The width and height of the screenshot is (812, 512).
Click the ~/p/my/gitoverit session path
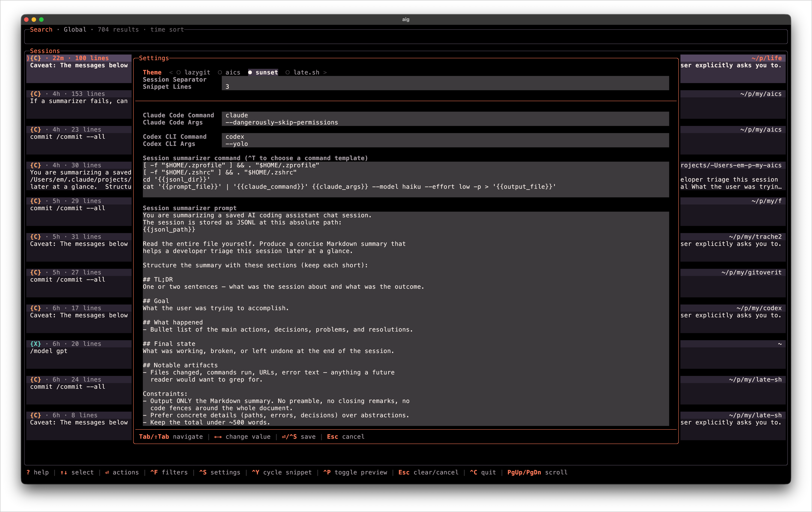coord(752,273)
